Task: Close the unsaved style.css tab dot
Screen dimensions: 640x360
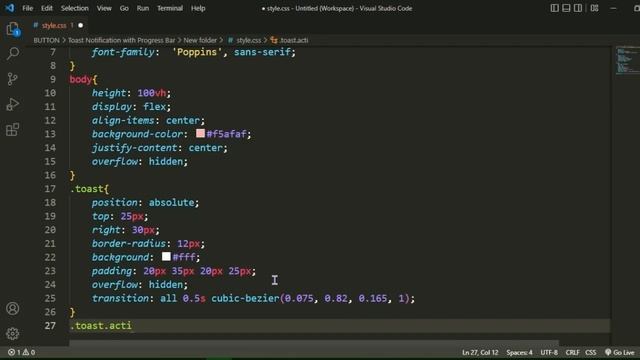Action: pyautogui.click(x=80, y=25)
